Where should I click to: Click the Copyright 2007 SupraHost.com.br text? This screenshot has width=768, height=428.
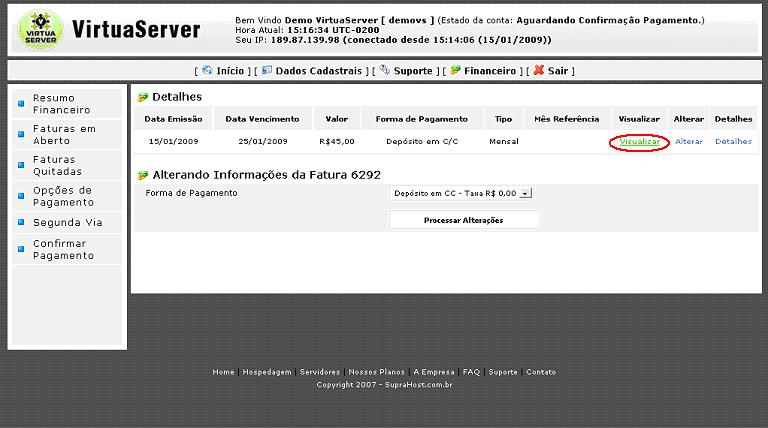pyautogui.click(x=384, y=385)
